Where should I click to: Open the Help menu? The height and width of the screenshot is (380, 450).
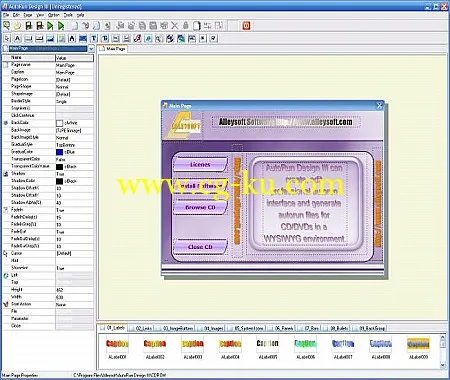pyautogui.click(x=80, y=15)
